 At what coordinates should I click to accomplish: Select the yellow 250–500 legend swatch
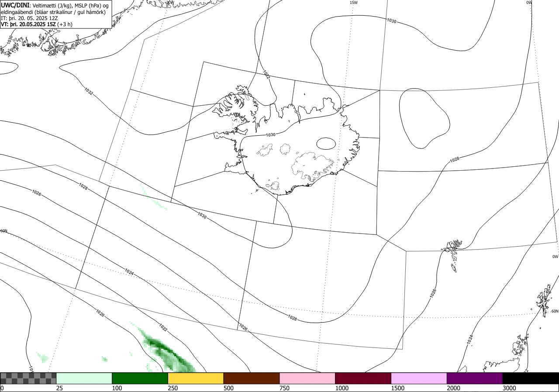click(x=196, y=378)
